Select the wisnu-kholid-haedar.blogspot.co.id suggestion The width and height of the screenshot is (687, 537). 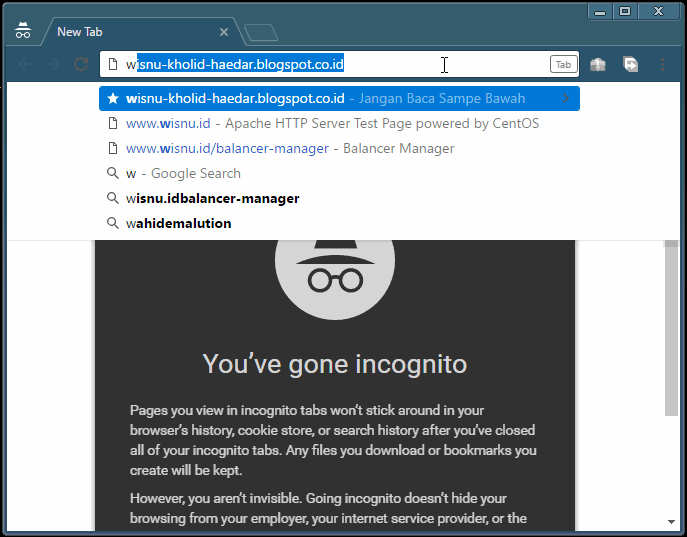339,99
